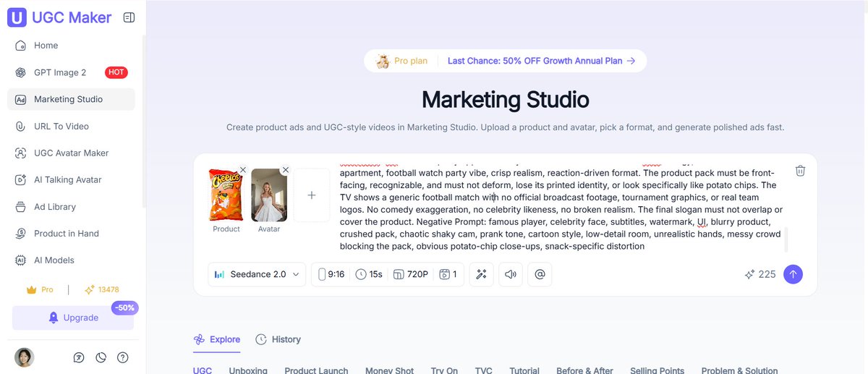Screen dimensions: 868x374
Task: Select the Selling Points category tab
Action: (657, 370)
